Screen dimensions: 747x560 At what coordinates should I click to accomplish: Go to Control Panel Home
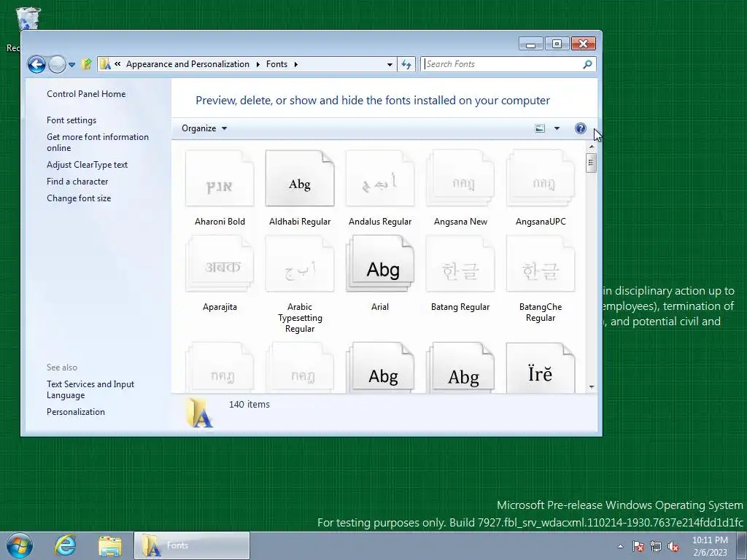click(86, 94)
